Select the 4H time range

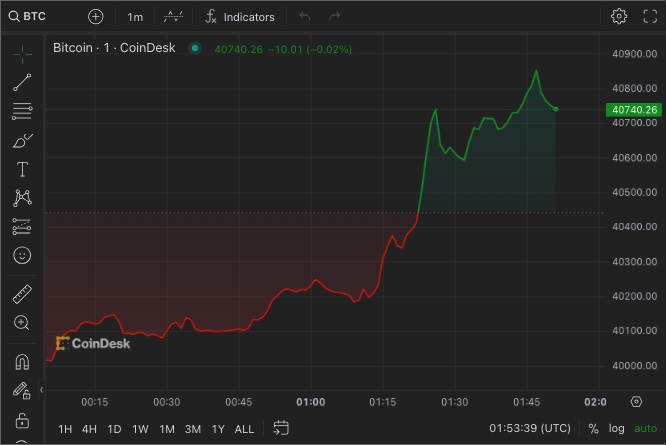(89, 429)
